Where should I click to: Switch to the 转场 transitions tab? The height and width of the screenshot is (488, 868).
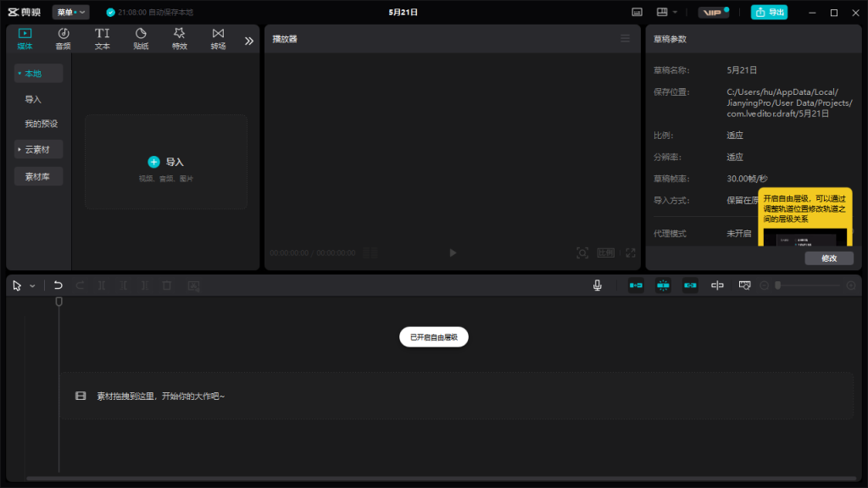(x=218, y=39)
